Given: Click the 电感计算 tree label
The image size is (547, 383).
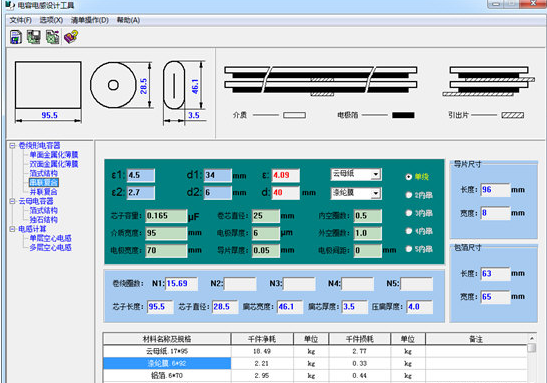Looking at the screenshot, I should point(32,229).
